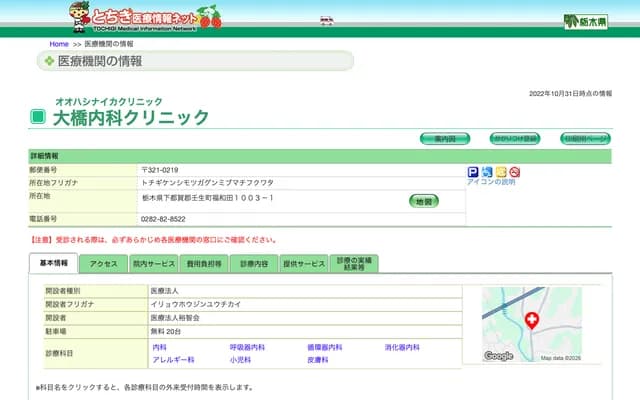Click the ambulance icon in the header
Viewport: 640px width, 400px height.
point(326,20)
